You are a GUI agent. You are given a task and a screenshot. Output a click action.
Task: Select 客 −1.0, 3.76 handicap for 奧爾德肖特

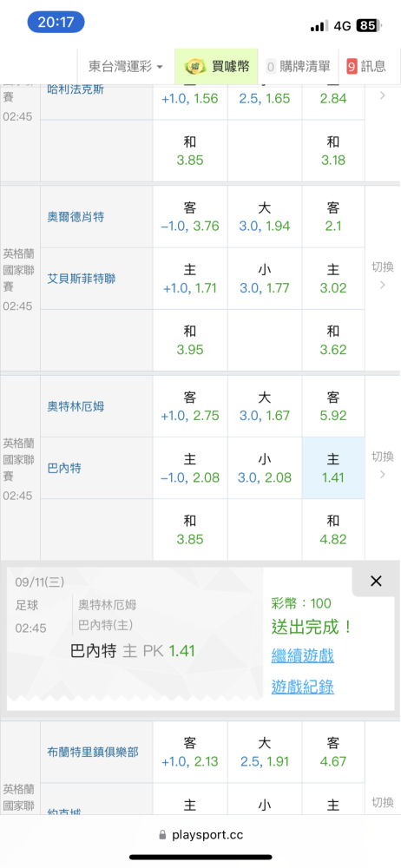[190, 216]
